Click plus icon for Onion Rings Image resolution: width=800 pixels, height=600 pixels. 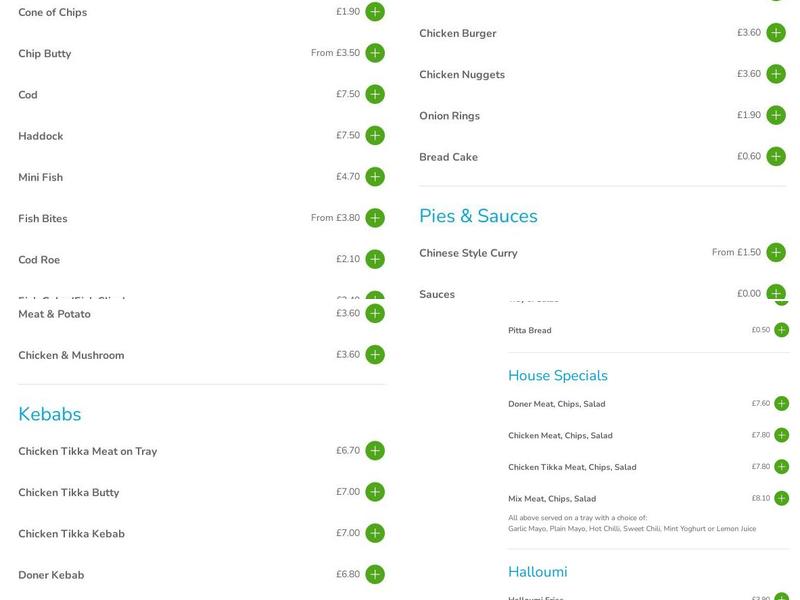(x=776, y=116)
